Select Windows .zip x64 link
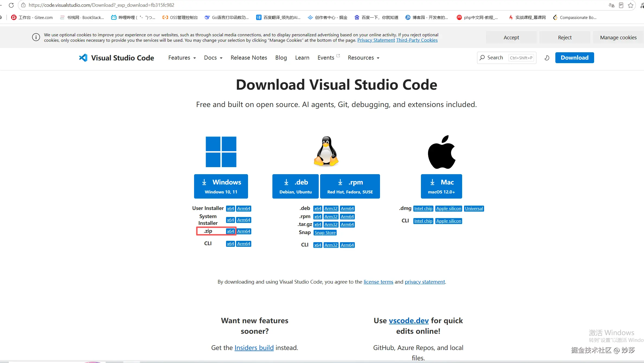The image size is (644, 363). click(230, 231)
